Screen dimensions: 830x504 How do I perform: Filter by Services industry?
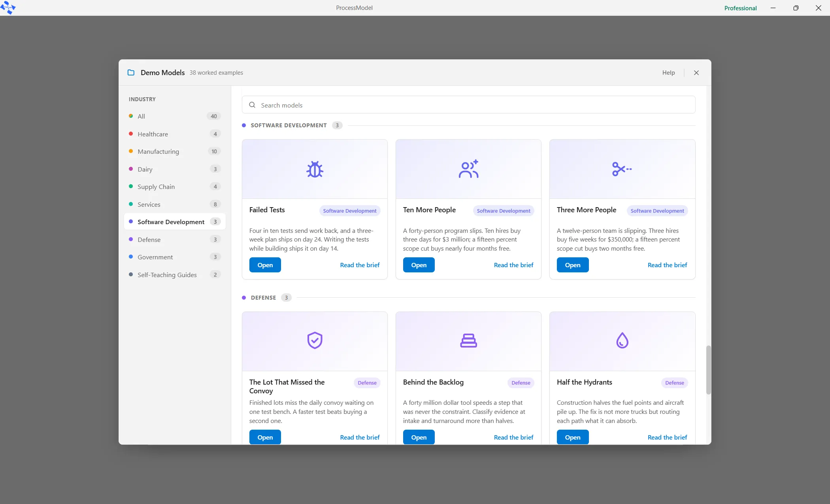(175, 204)
